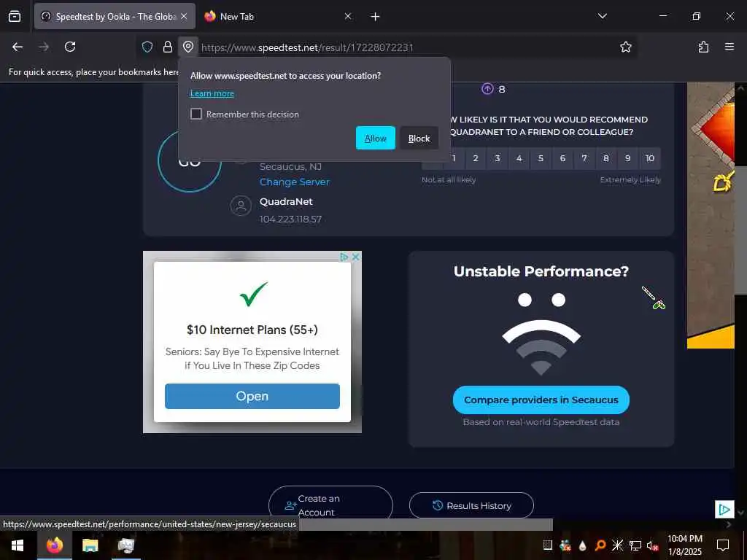Allow location access for speedtest.net
The image size is (747, 560).
point(376,138)
